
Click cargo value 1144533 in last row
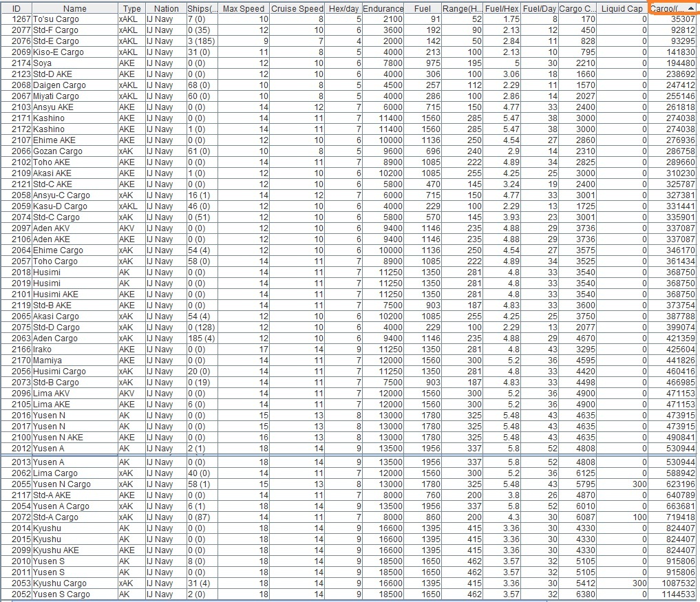(672, 594)
